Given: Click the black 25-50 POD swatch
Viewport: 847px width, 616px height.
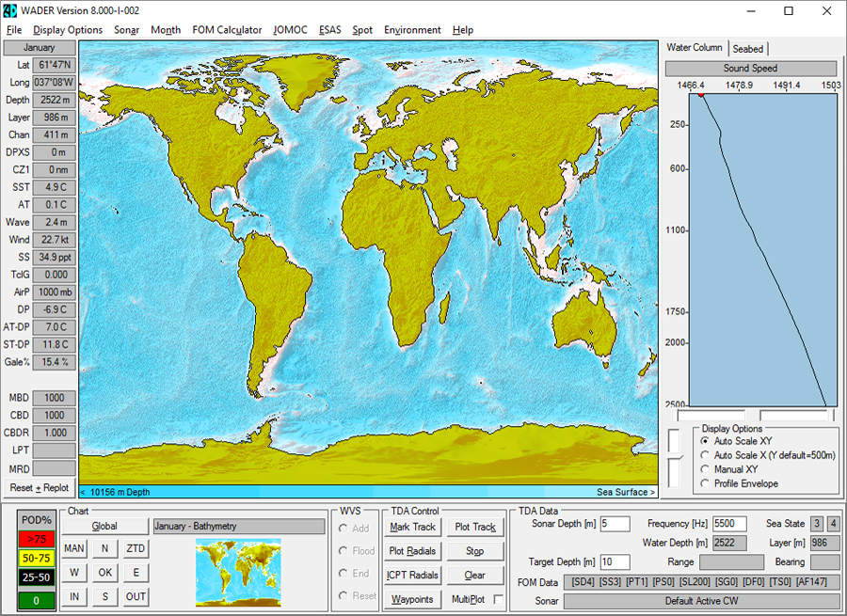Looking at the screenshot, I should coord(36,577).
